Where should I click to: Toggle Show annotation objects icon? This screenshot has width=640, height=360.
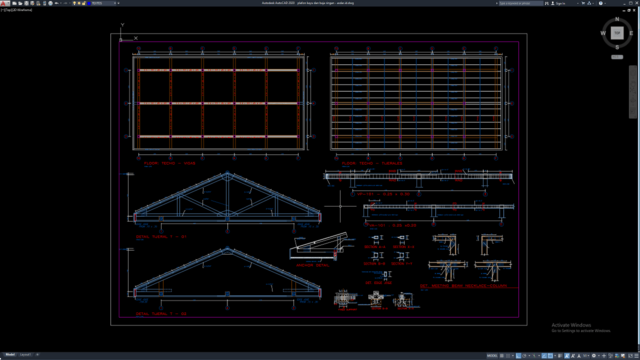click(x=567, y=356)
